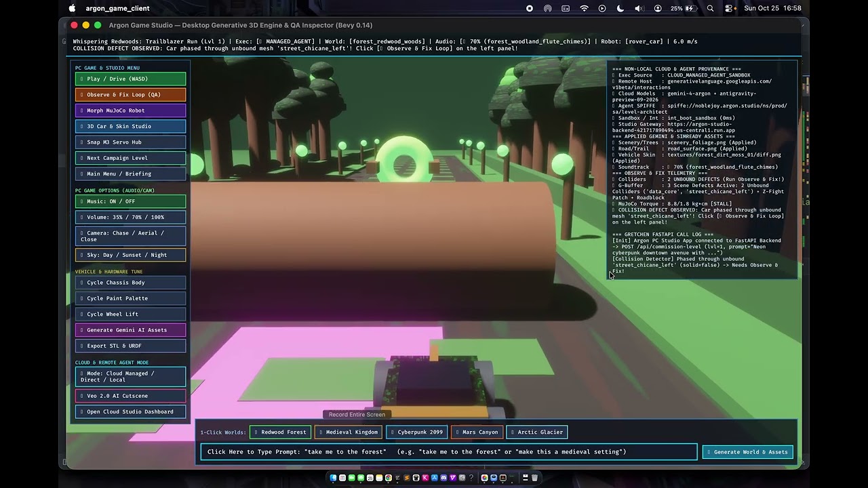Click Export STL & URDF button
Image resolution: width=868 pixels, height=488 pixels.
[130, 346]
